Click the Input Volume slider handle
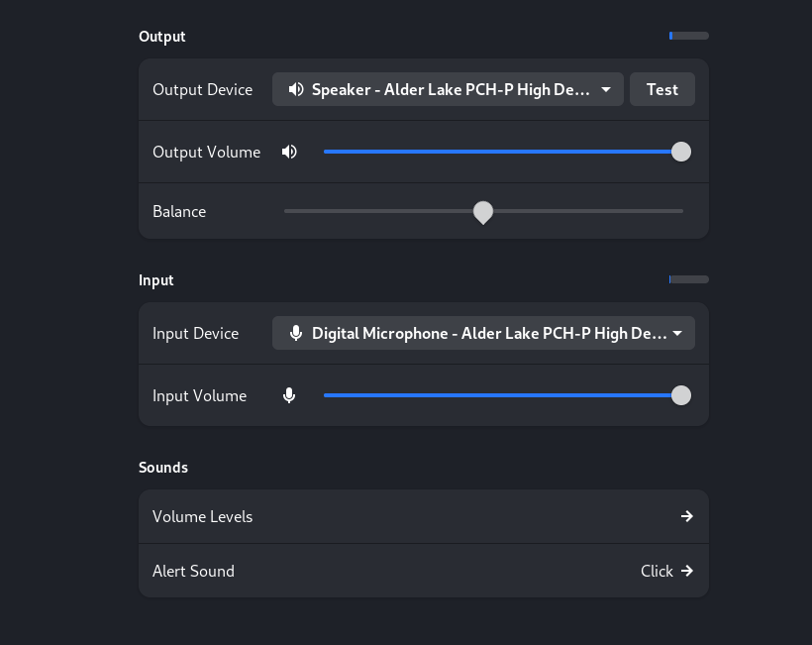Image resolution: width=812 pixels, height=645 pixels. pyautogui.click(x=681, y=395)
